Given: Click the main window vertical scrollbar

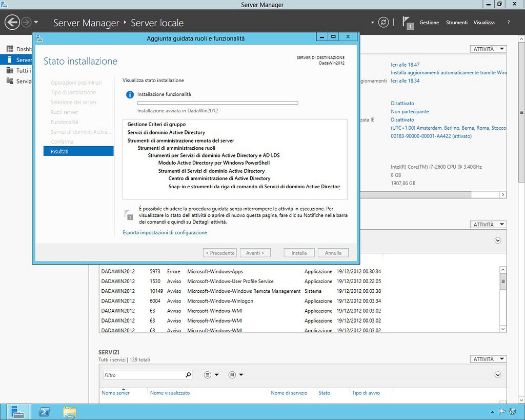Looking at the screenshot, I should 521,112.
